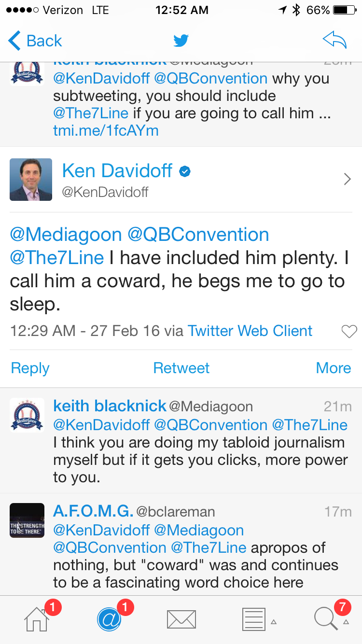Like the tweet with heart icon
Image resolution: width=362 pixels, height=644 pixels.
pyautogui.click(x=348, y=331)
